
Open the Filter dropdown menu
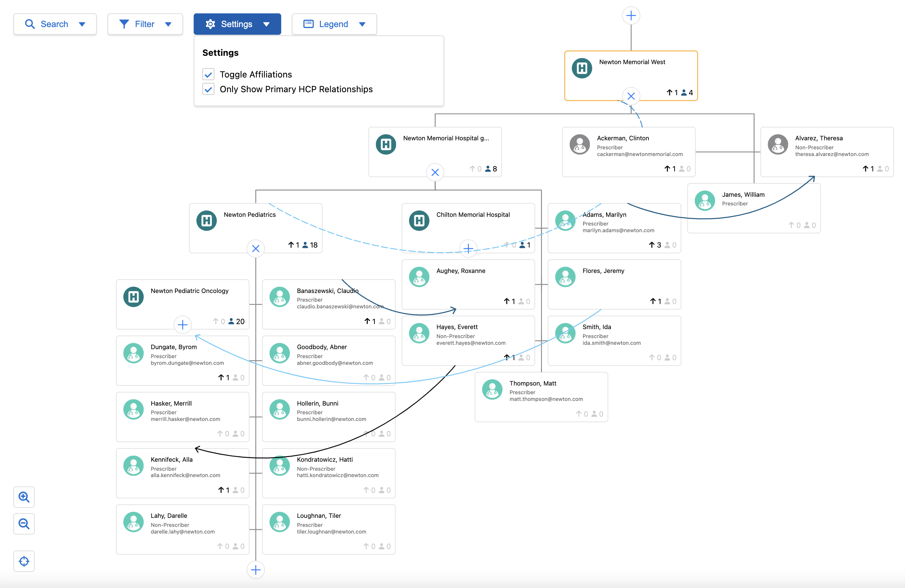pyautogui.click(x=145, y=24)
